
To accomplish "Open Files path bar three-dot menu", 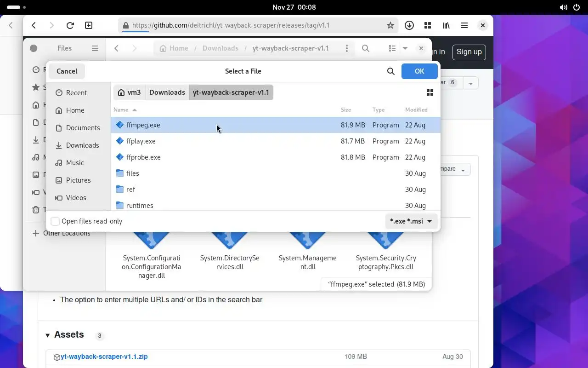I will pyautogui.click(x=347, y=48).
